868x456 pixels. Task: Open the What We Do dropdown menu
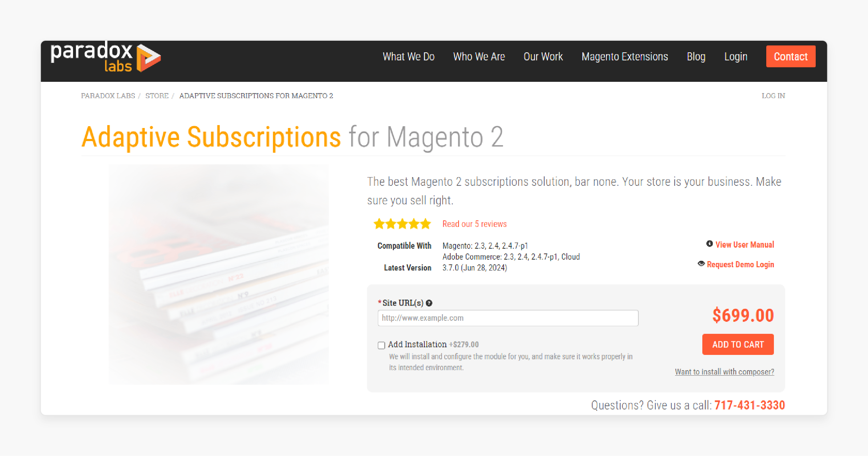(x=409, y=56)
